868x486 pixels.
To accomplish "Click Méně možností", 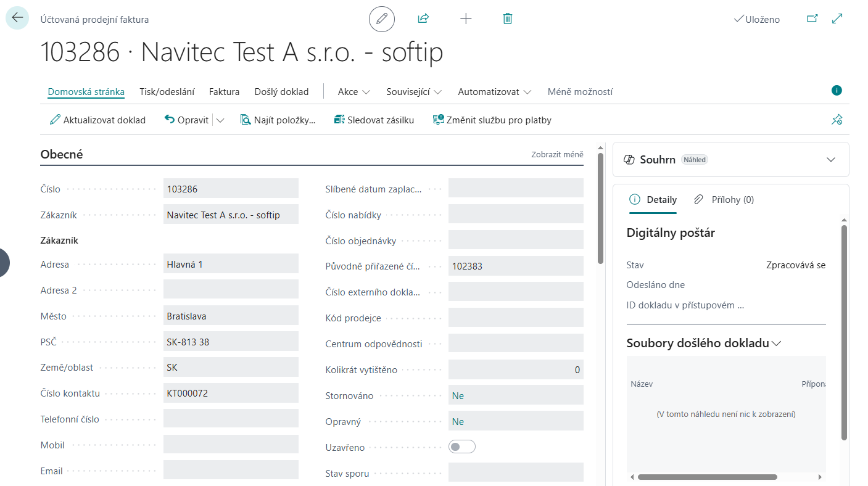I will click(x=581, y=92).
